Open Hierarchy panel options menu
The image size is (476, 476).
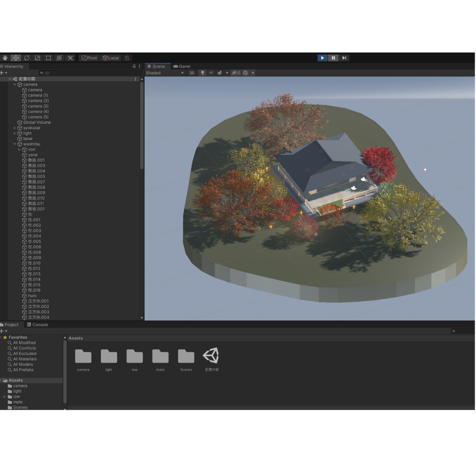point(139,66)
